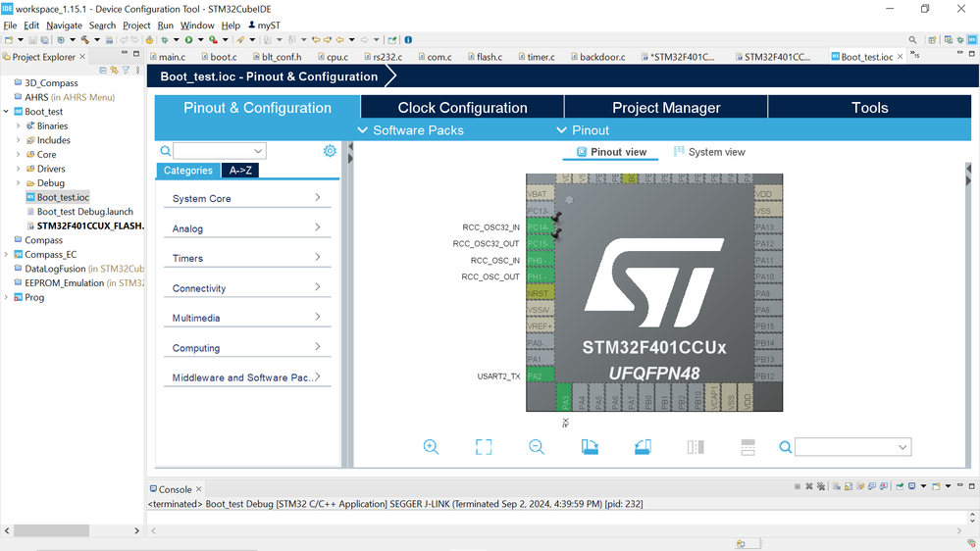Collapse all in Project Explorer
Screen dimensions: 980x551
click(103, 70)
